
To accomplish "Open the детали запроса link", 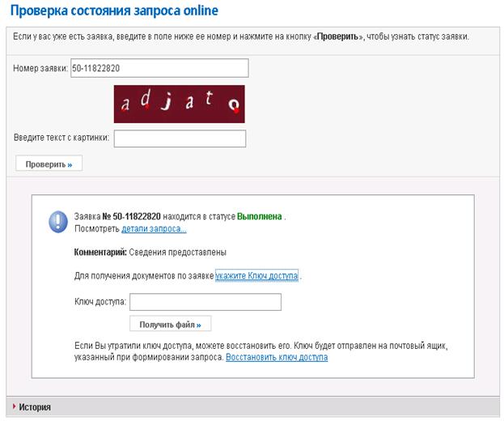I will [154, 229].
